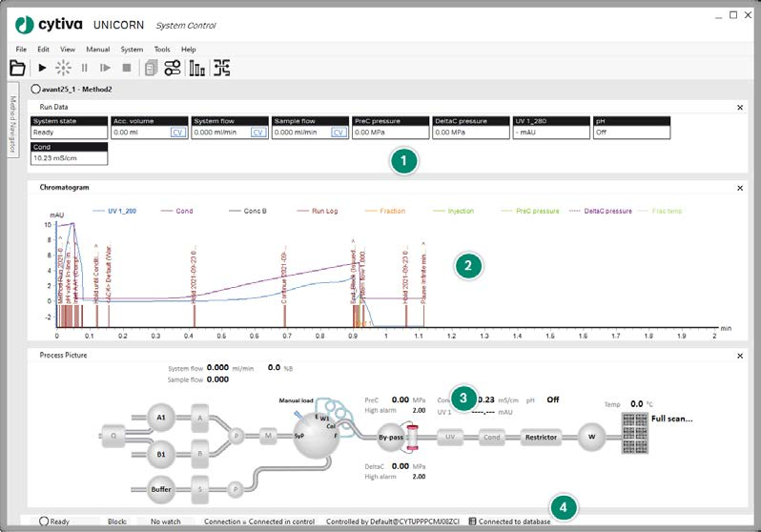Open a method with the folder icon
The width and height of the screenshot is (761, 532).
[x=17, y=68]
